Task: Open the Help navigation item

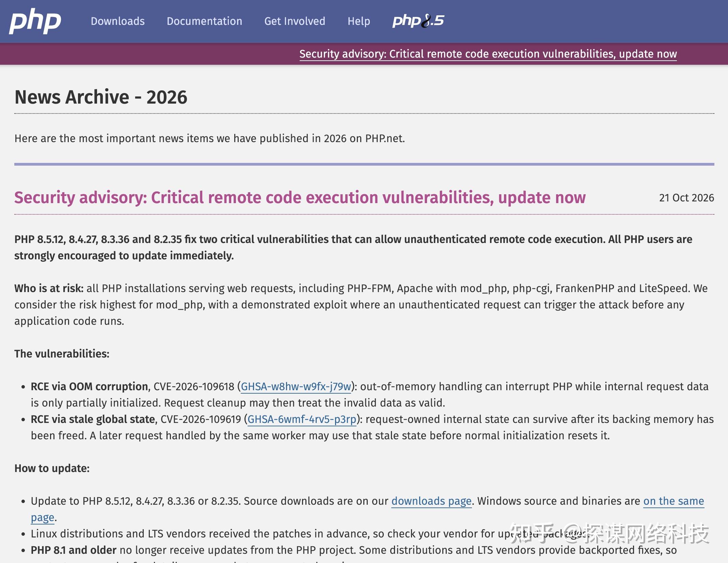Action: tap(359, 21)
